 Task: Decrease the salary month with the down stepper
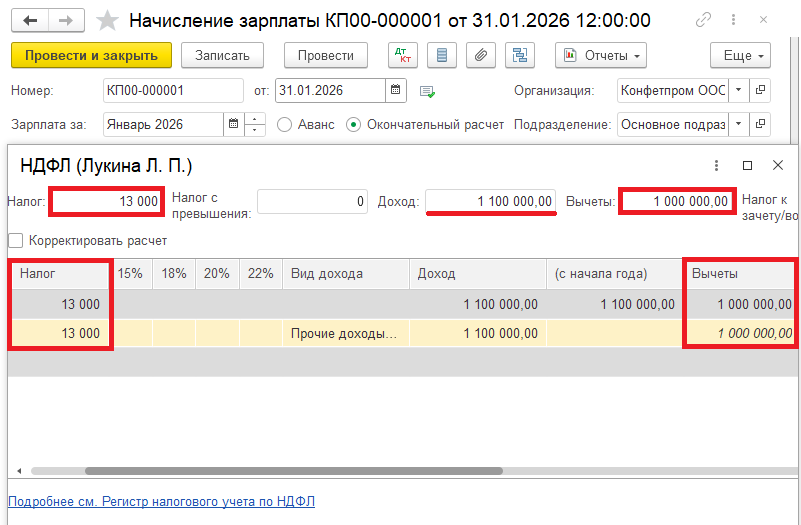click(255, 130)
